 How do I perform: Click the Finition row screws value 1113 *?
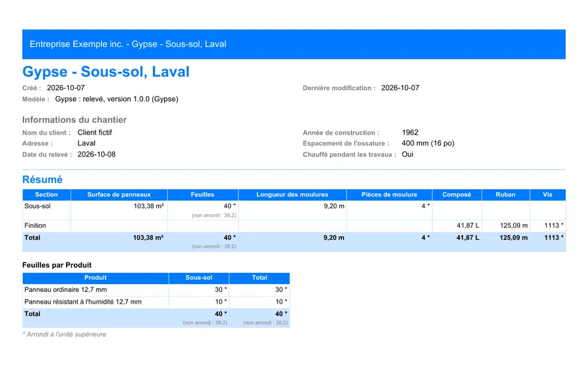pos(554,226)
